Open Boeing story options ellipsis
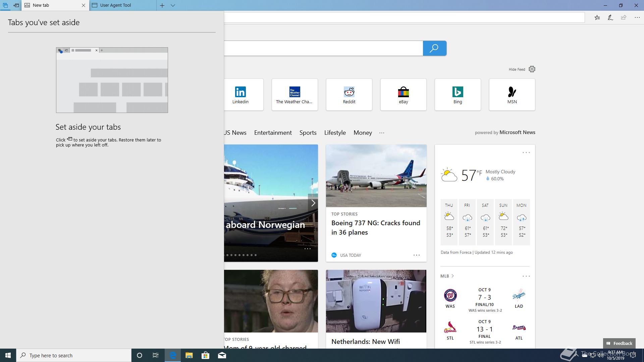 pos(417,255)
